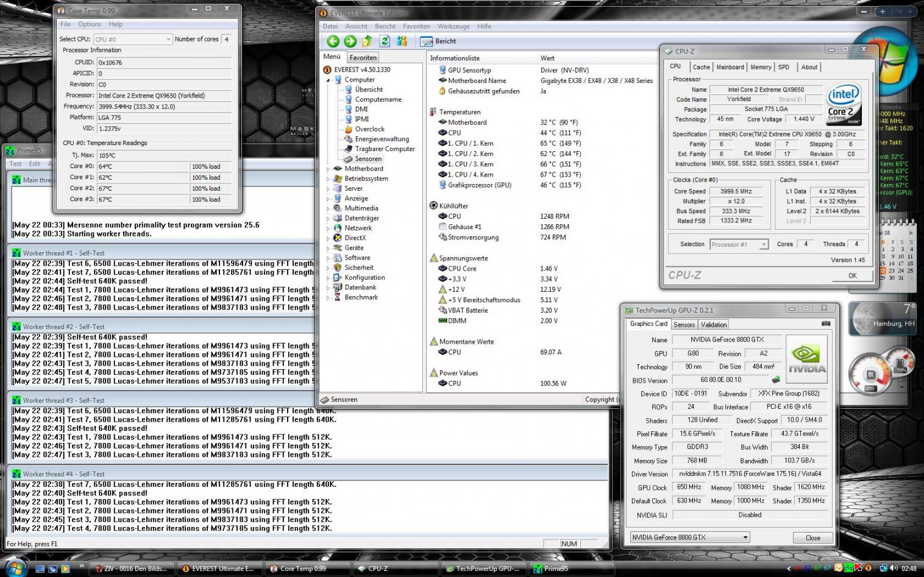924x577 pixels.
Task: Collapse the Computer tree node
Action: pos(328,80)
